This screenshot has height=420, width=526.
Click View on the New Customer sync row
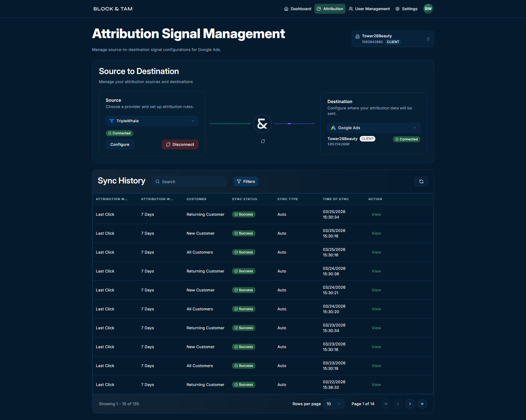(x=376, y=233)
